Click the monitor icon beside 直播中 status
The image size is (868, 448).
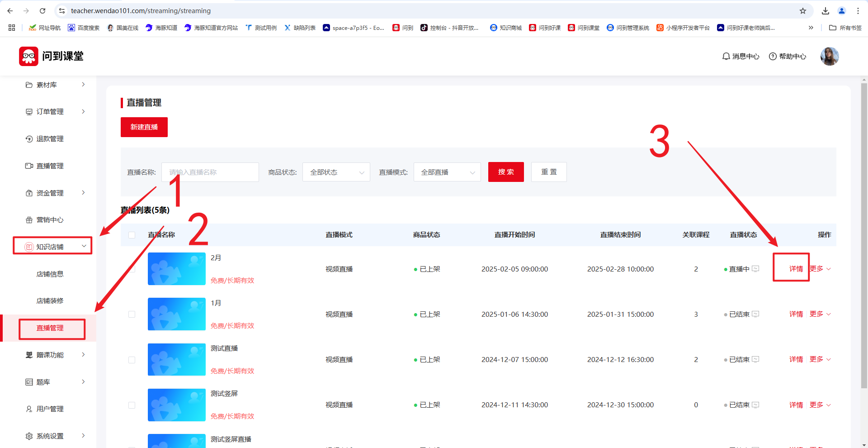[x=755, y=269]
